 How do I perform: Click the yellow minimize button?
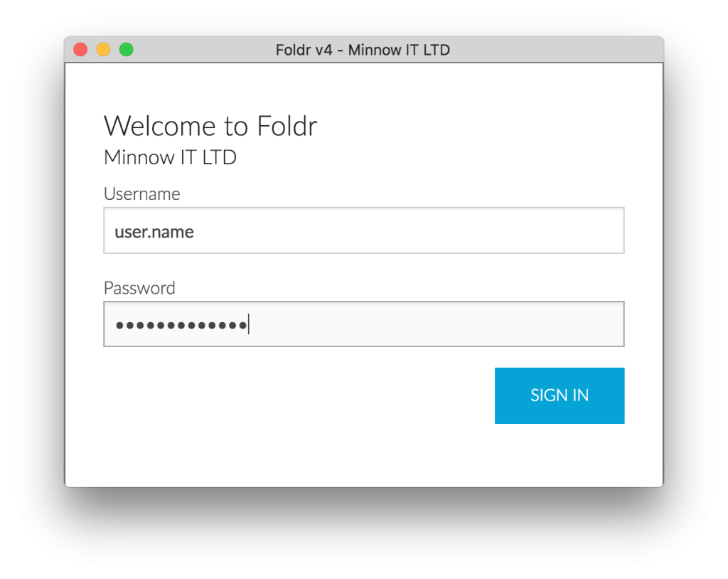pos(103,49)
